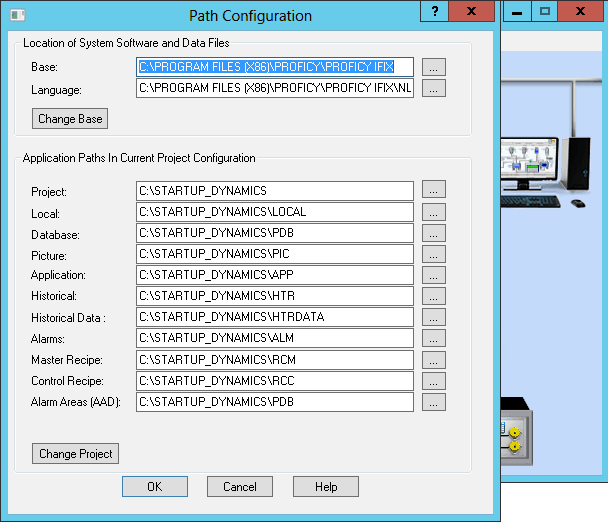Close the Path Configuration dialog

point(472,11)
